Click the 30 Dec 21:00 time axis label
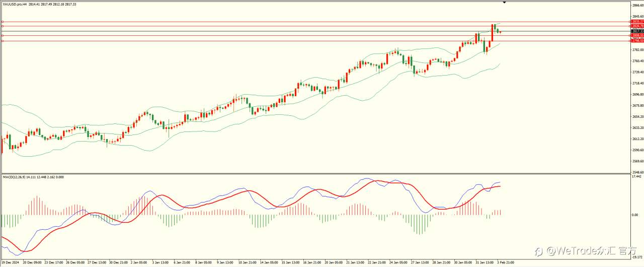 coord(118,262)
